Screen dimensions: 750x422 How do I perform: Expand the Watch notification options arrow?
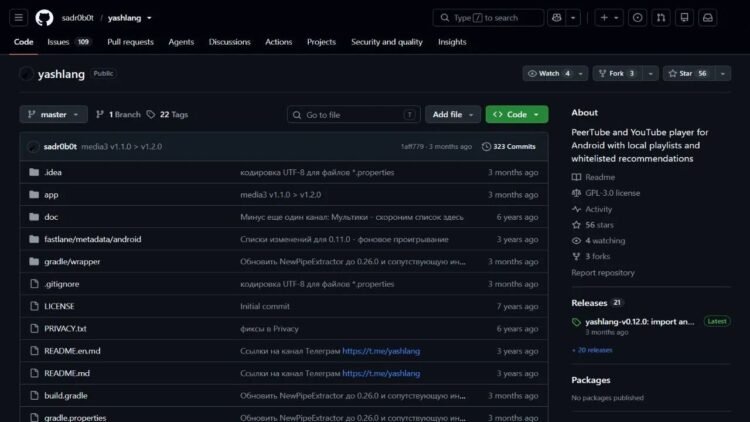click(581, 73)
